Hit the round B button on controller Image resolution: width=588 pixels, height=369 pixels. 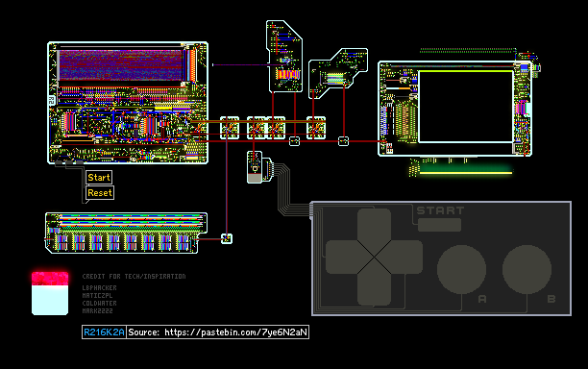point(527,269)
